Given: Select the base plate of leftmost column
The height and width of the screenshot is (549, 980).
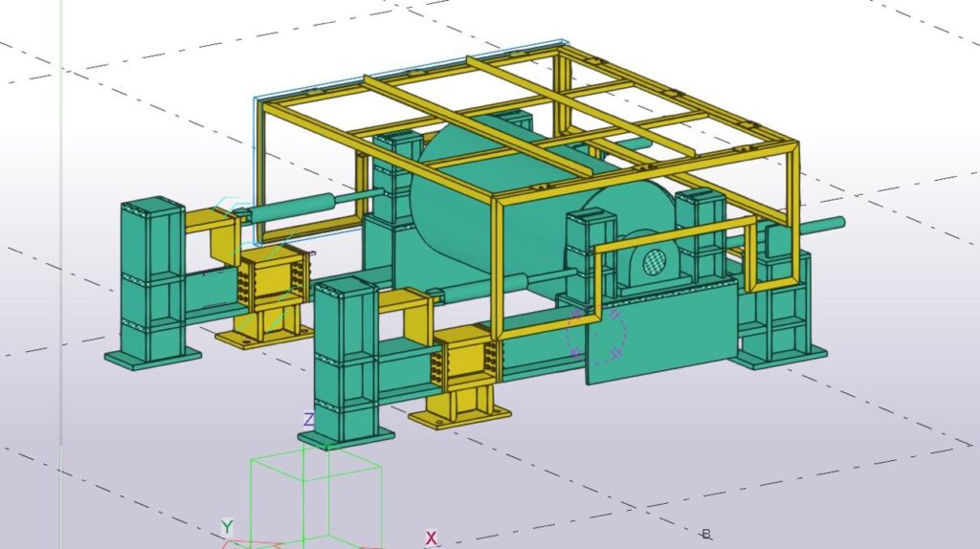Looking at the screenshot, I should point(153,357).
